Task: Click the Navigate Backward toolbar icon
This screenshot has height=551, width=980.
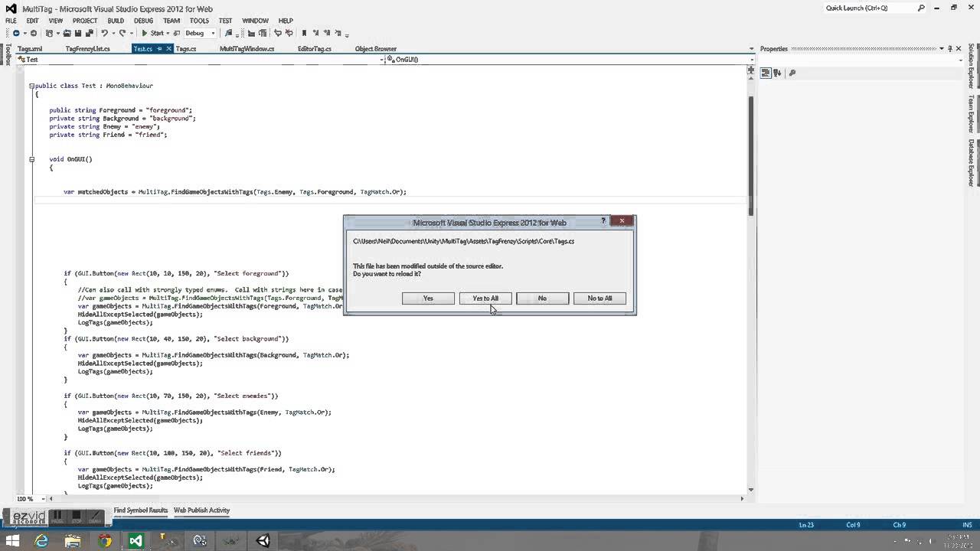Action: click(x=16, y=34)
